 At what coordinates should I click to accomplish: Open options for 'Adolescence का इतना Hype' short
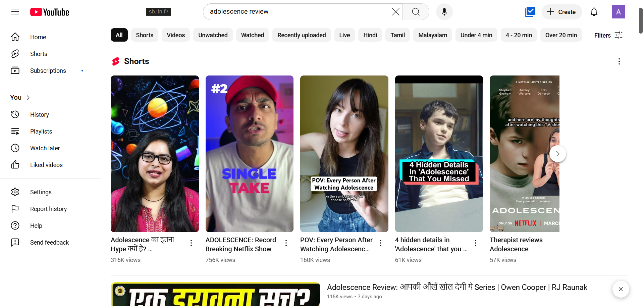click(191, 243)
